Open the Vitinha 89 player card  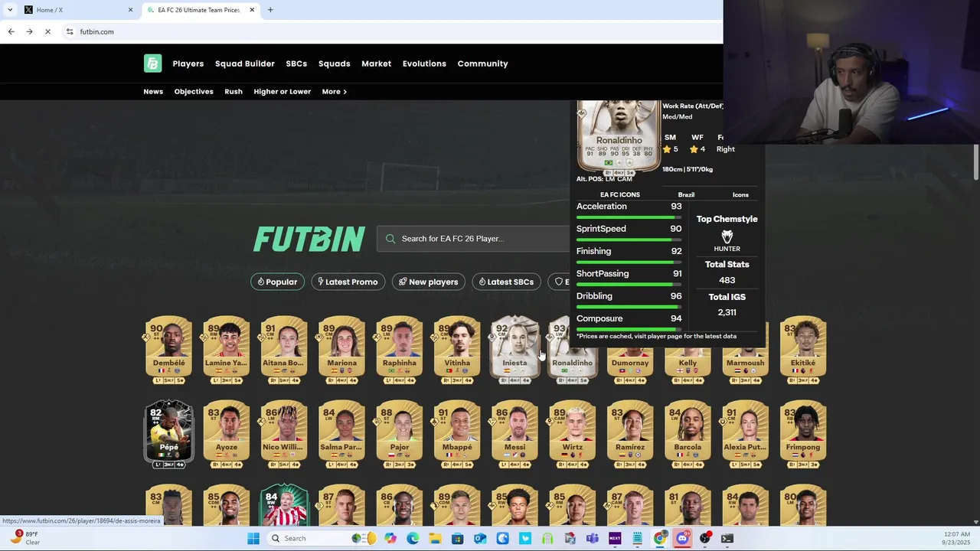pyautogui.click(x=457, y=350)
